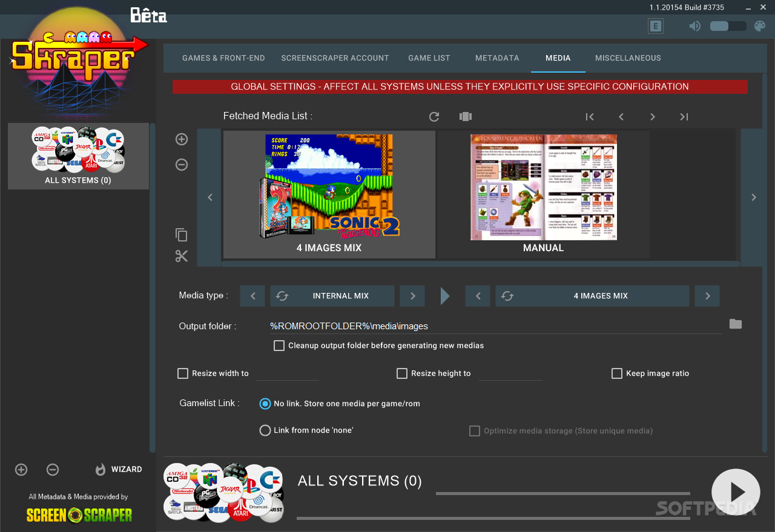Open the 4 IMAGES MIX selector

point(592,296)
